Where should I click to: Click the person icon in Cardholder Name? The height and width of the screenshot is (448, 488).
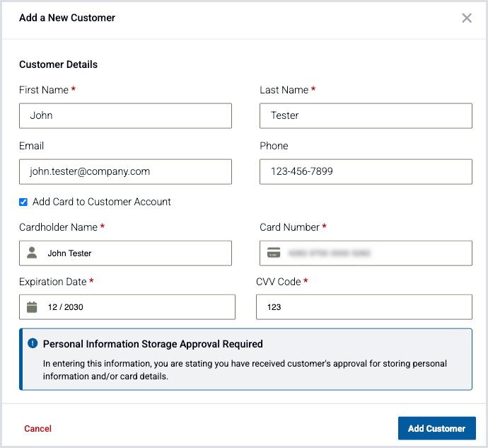(32, 253)
